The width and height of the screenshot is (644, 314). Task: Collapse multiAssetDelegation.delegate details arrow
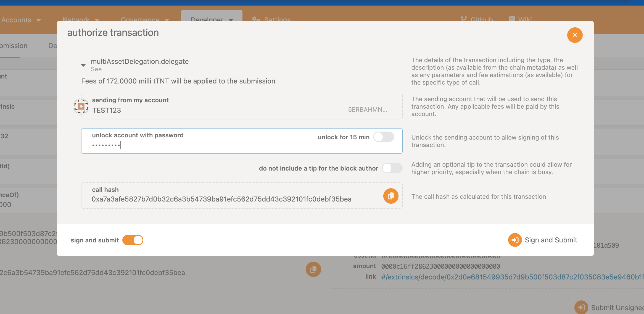point(83,65)
